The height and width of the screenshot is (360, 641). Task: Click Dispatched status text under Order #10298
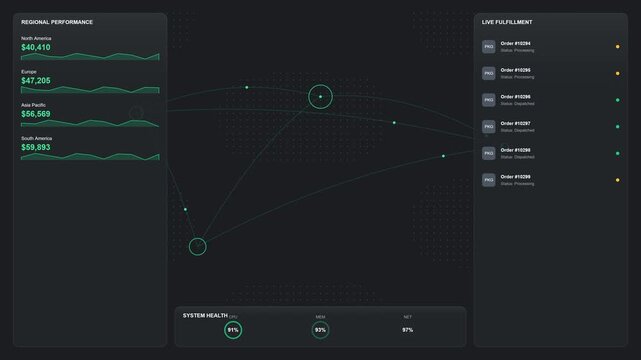pos(518,157)
